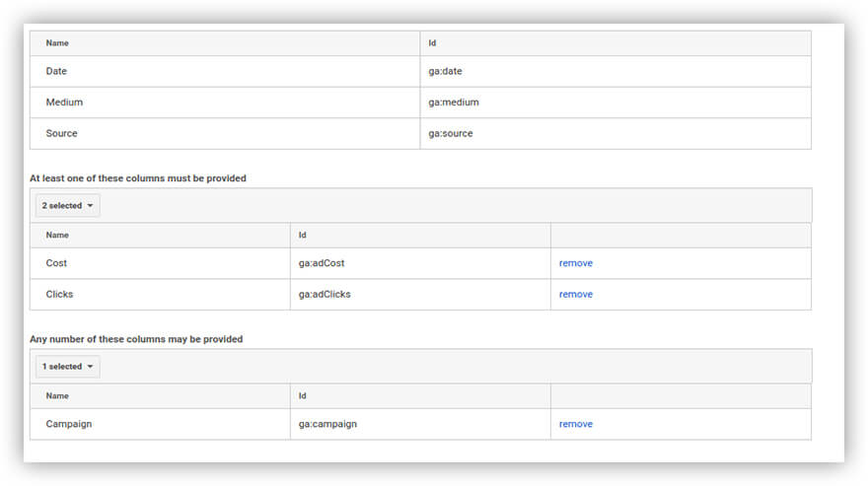Click the ga:adCost id cell
This screenshot has height=486, width=868.
tap(322, 263)
